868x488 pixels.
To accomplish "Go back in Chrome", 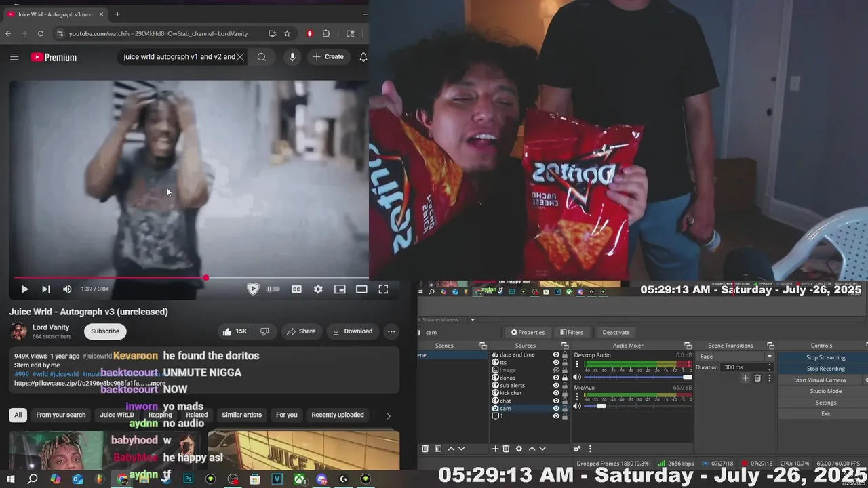I will (8, 33).
